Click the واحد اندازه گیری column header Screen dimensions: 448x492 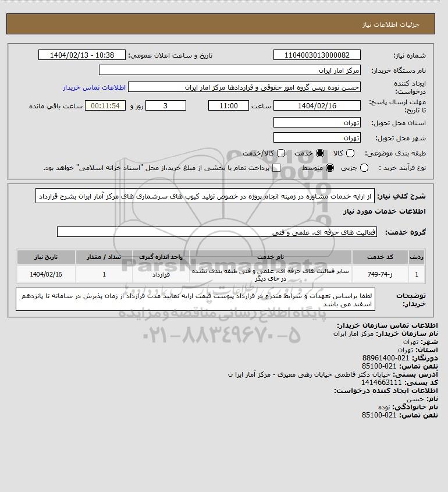(161, 257)
